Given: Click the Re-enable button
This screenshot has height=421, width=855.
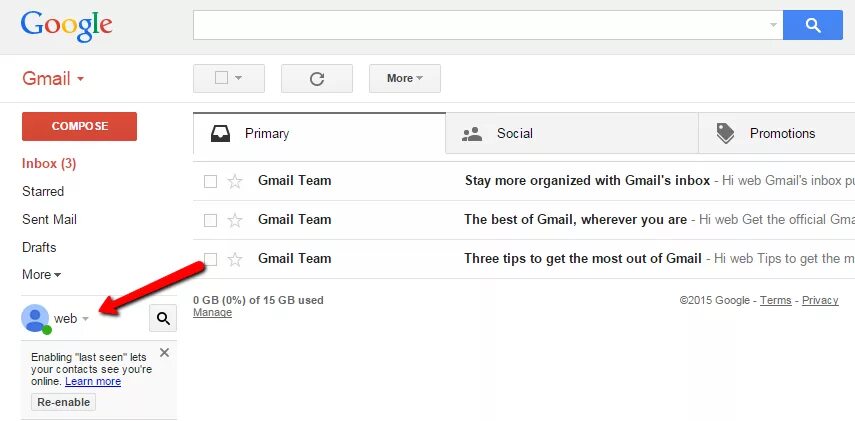Looking at the screenshot, I should coord(64,402).
